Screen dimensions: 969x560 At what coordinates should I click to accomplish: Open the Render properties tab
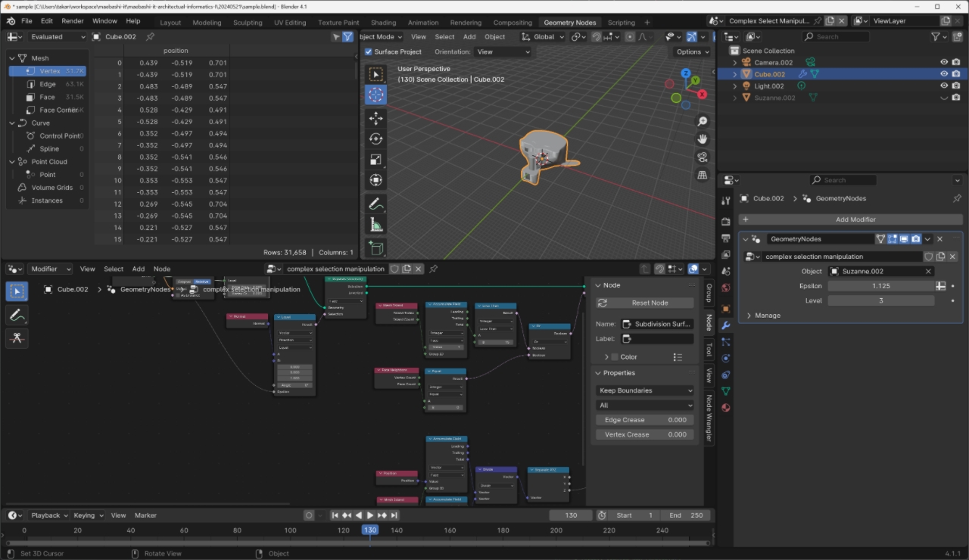pos(726,222)
